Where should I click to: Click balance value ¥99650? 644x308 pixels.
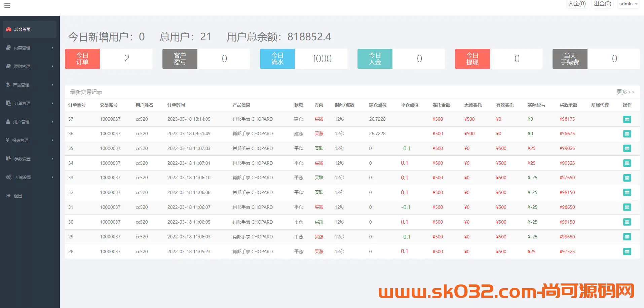[567, 237]
